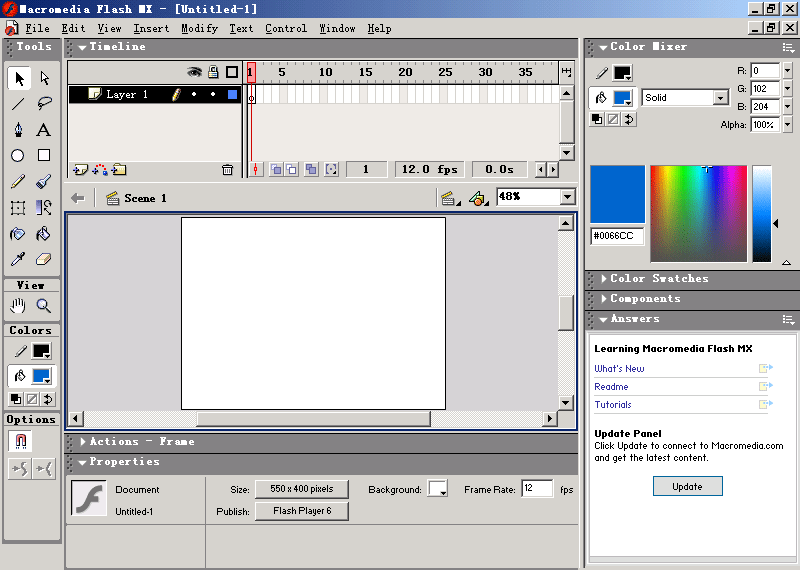Select the Lasso tool
Screen dimensions: 800x570
pos(44,104)
